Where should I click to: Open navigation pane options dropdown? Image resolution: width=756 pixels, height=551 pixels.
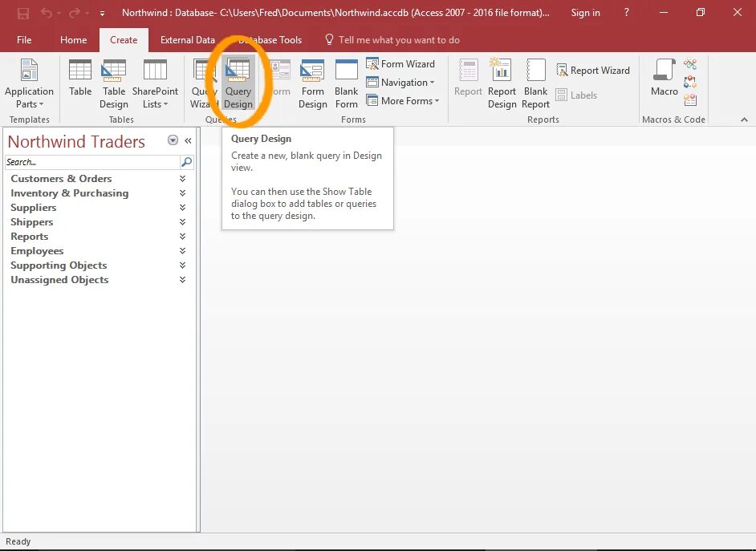173,140
